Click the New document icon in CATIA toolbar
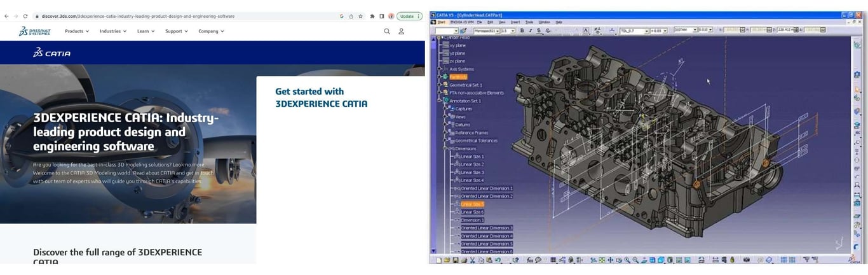Screen dimensions: 868x275 [x=439, y=260]
